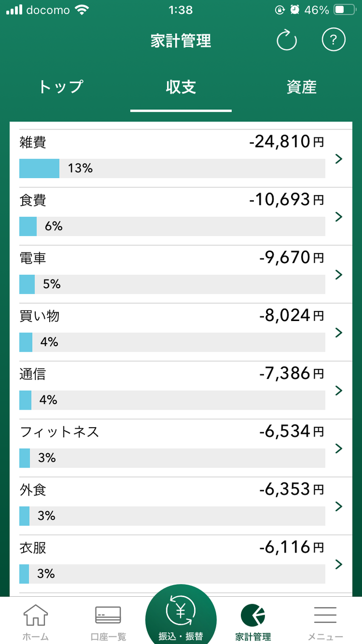Tap the refresh icon in header
Image resolution: width=362 pixels, height=644 pixels.
pos(287,40)
